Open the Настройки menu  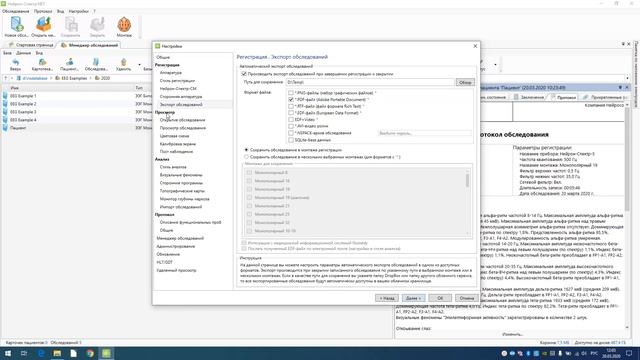[79, 11]
